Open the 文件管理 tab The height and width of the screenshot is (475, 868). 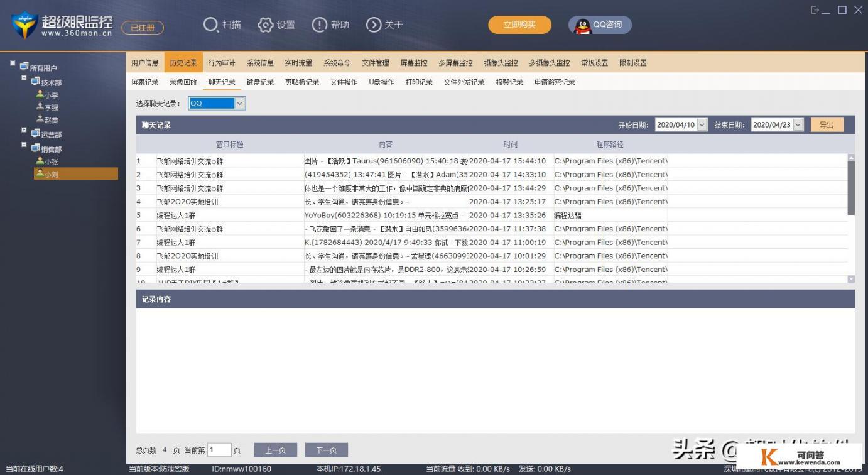point(376,63)
